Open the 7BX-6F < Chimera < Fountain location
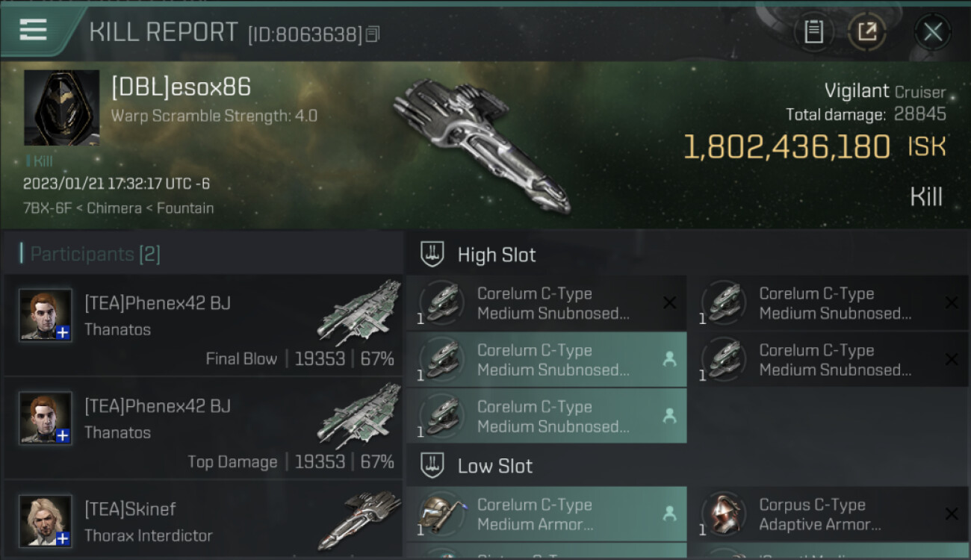The image size is (971, 560). click(118, 208)
